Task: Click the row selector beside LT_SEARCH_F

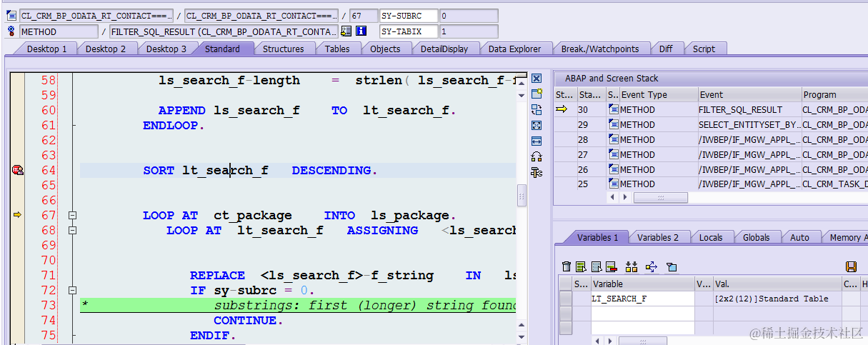Action: 566,299
